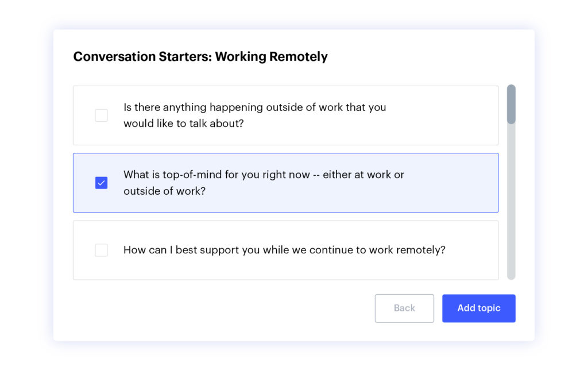Click the 'Add topic' label text
Viewport: 588px width, 370px height.
tap(478, 308)
